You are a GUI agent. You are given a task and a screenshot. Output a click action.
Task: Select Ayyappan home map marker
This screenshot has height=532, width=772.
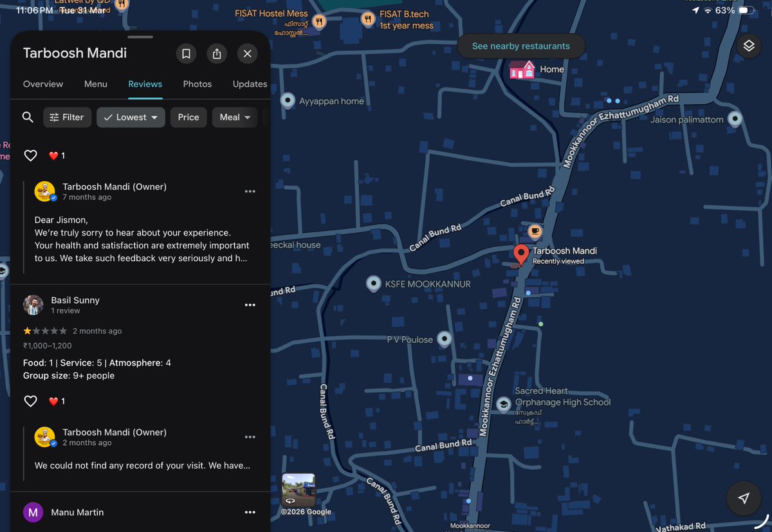288,101
